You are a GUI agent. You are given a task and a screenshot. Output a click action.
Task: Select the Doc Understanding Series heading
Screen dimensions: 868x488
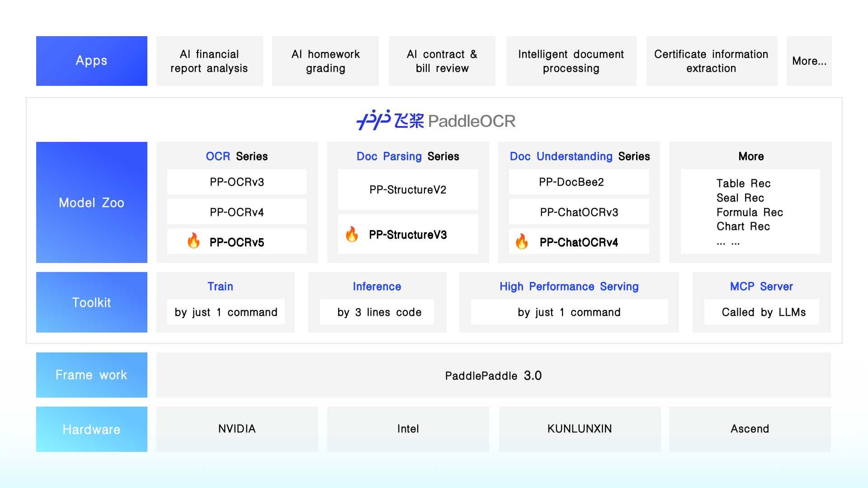[x=580, y=156]
